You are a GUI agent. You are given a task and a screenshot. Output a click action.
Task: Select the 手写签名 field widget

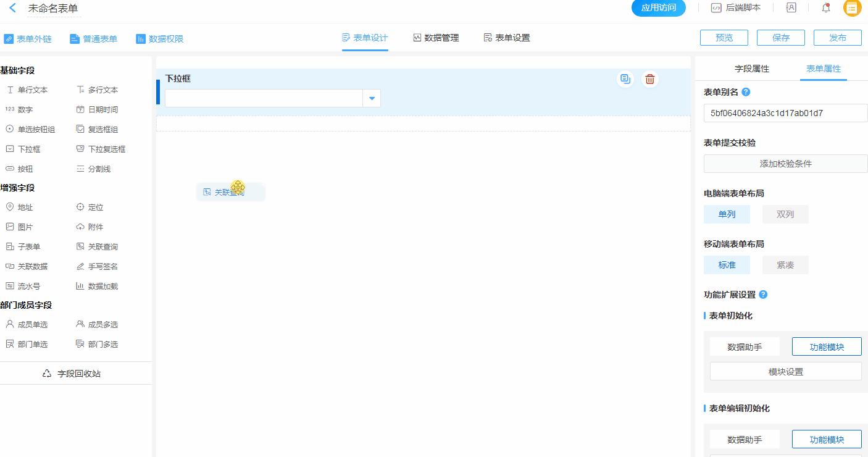pyautogui.click(x=97, y=266)
